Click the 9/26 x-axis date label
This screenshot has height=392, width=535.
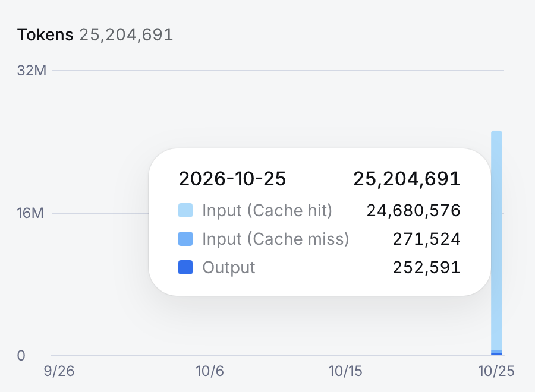(x=59, y=371)
